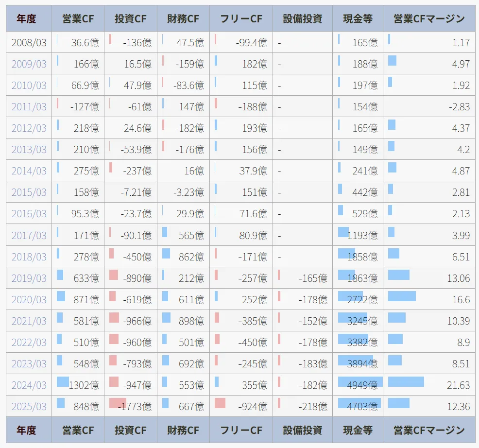Screen dimensions: 479x448
Task: Click the 営業CFマージン header in top row
Action: point(429,19)
